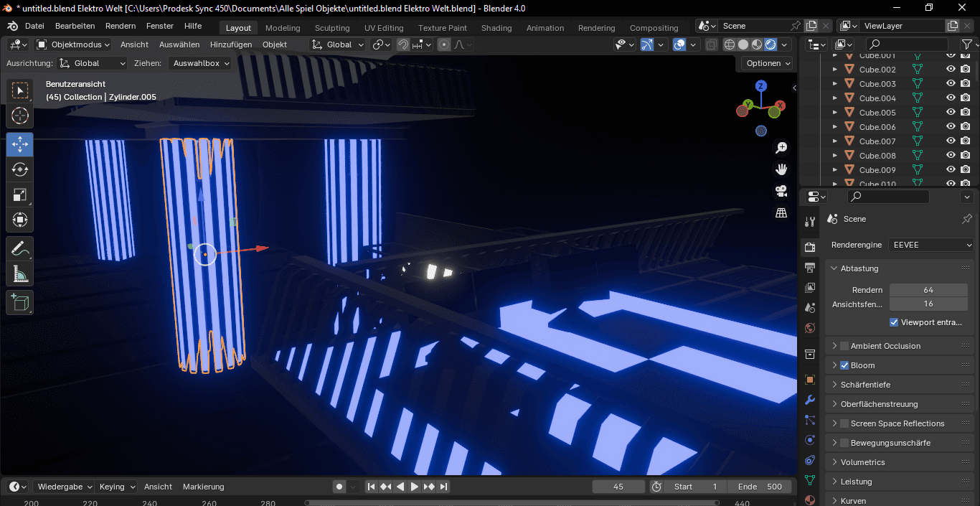Click the current frame field 45
The width and height of the screenshot is (980, 506).
click(618, 487)
